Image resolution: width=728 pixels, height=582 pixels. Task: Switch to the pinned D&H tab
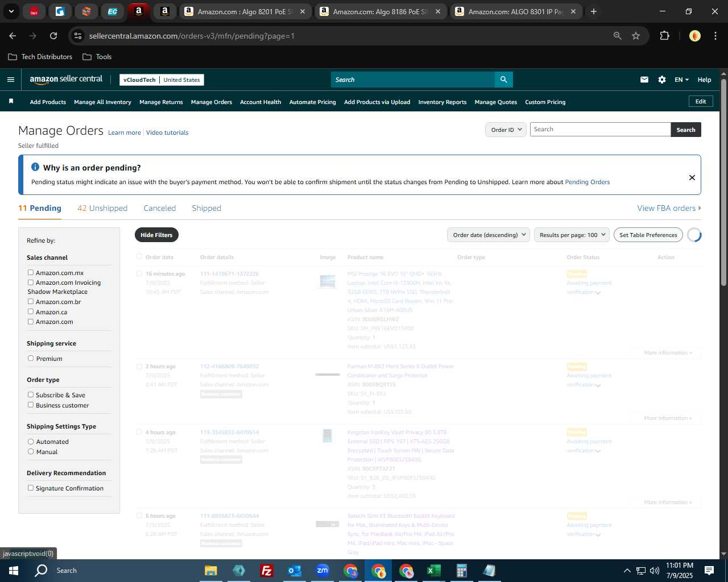[34, 11]
